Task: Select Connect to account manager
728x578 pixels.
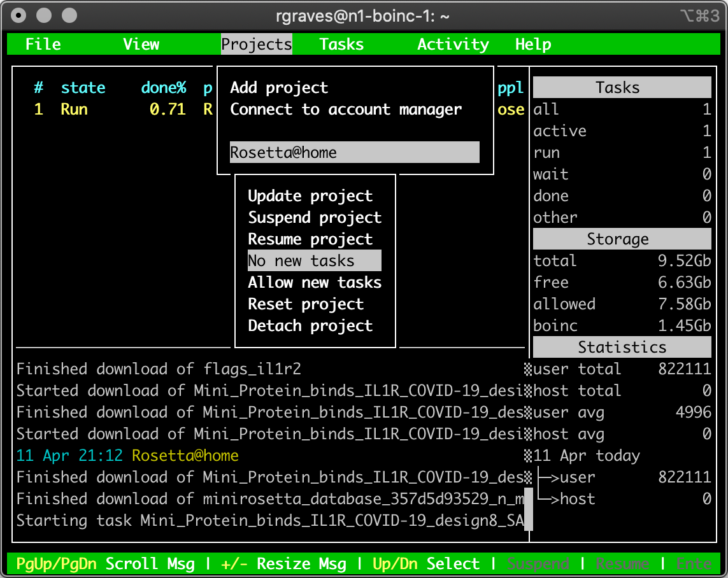Action: [345, 109]
